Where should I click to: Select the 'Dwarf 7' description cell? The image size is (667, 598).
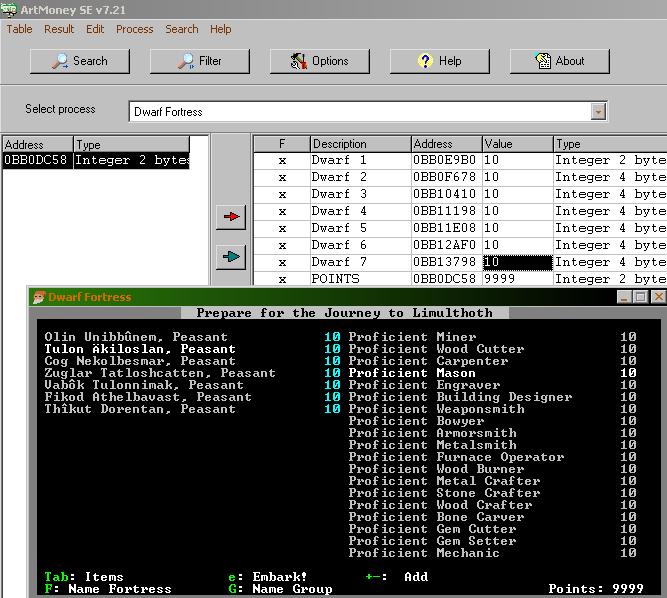pyautogui.click(x=360, y=263)
